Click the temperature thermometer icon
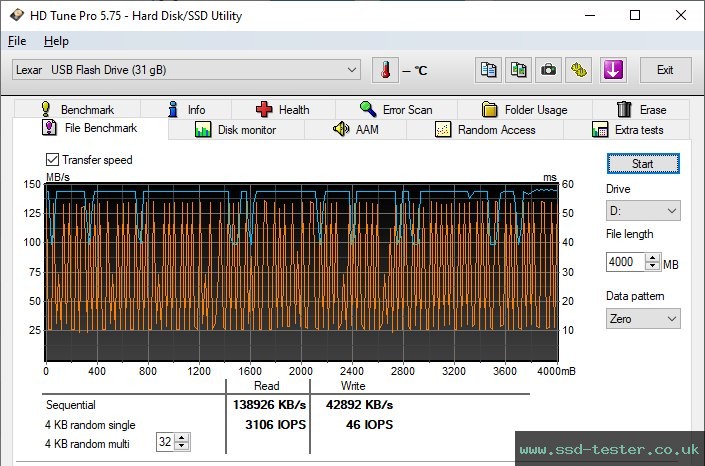Image resolution: width=705 pixels, height=466 pixels. (x=385, y=70)
